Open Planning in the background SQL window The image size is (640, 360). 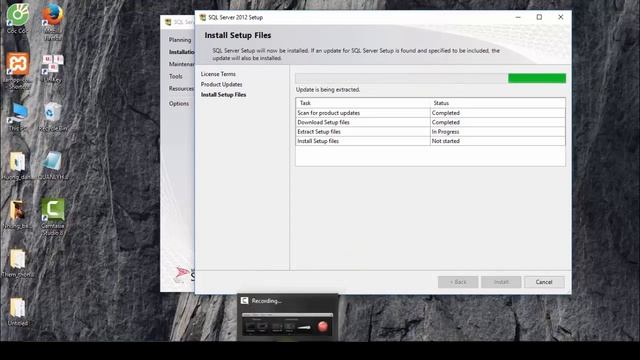click(180, 40)
